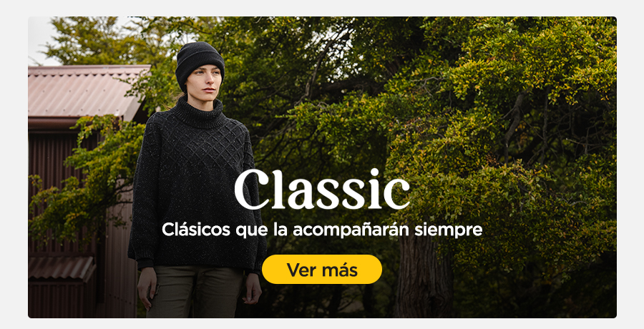
Task: Select the small lower awning roof
Action: (x=61, y=268)
